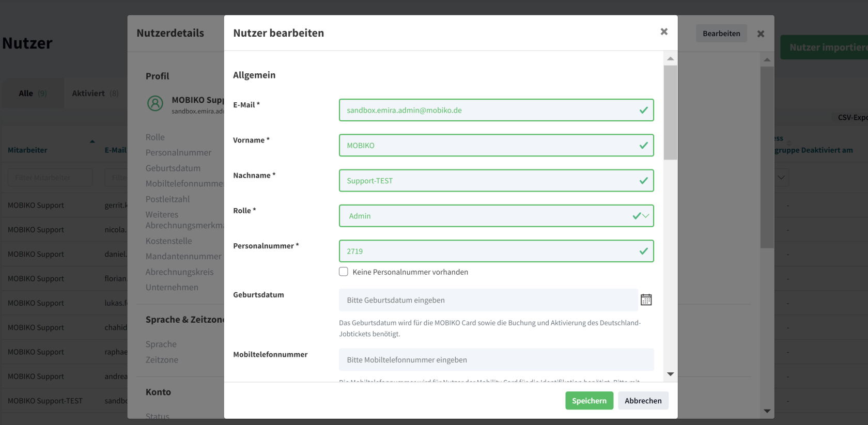Open the filter dropdown under Deaktiviert column

pos(781,178)
